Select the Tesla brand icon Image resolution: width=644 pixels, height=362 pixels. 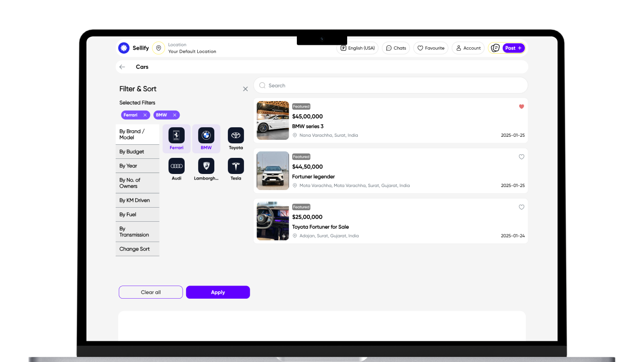[x=236, y=166]
